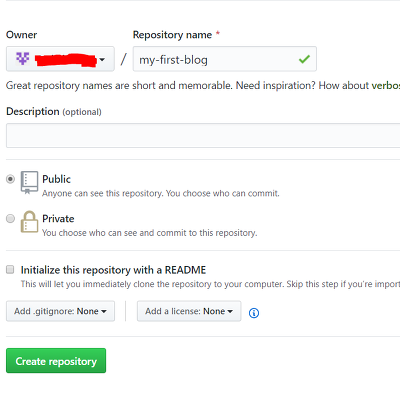Click the 'Description (optional)' label
Screen dimensions: 400x398
(x=54, y=111)
